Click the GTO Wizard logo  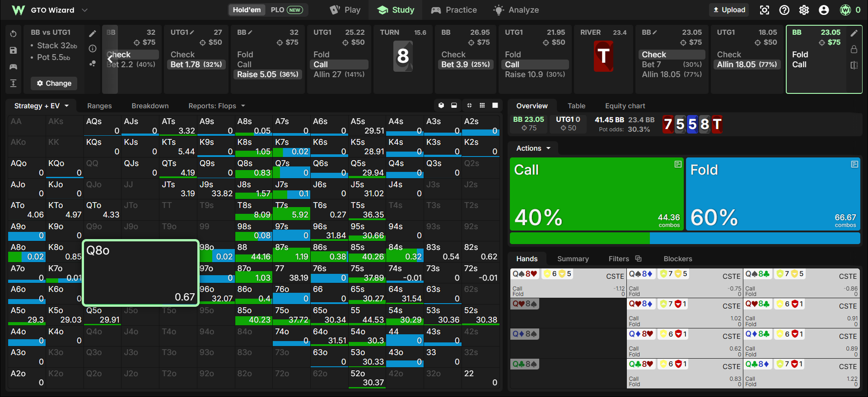18,10
